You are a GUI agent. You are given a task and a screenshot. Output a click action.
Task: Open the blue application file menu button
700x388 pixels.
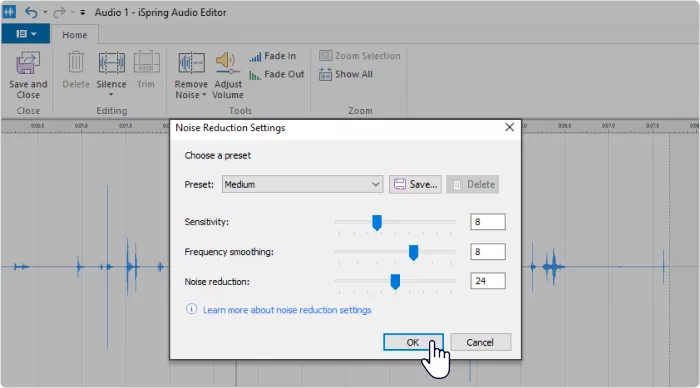point(26,34)
